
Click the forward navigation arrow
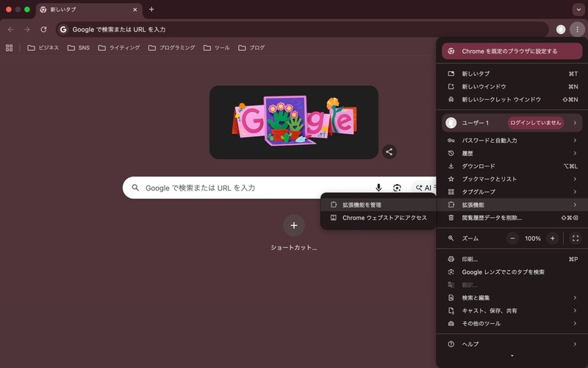click(27, 29)
